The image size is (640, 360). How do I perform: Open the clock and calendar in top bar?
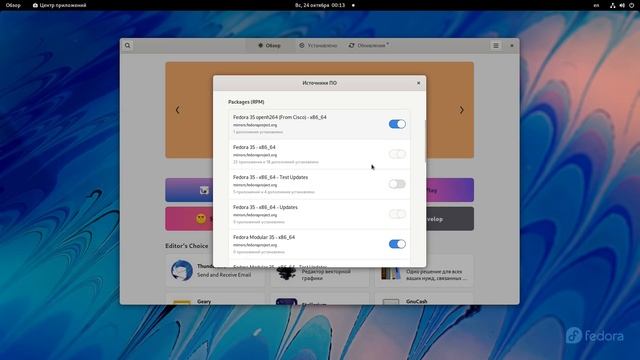(320, 5)
